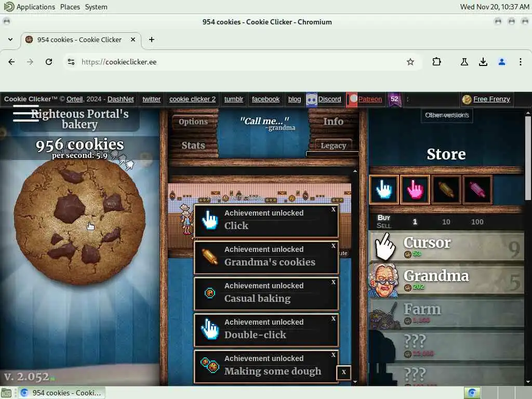Open the Making some dough cookies icon
The width and height of the screenshot is (532, 399).
pos(210,365)
